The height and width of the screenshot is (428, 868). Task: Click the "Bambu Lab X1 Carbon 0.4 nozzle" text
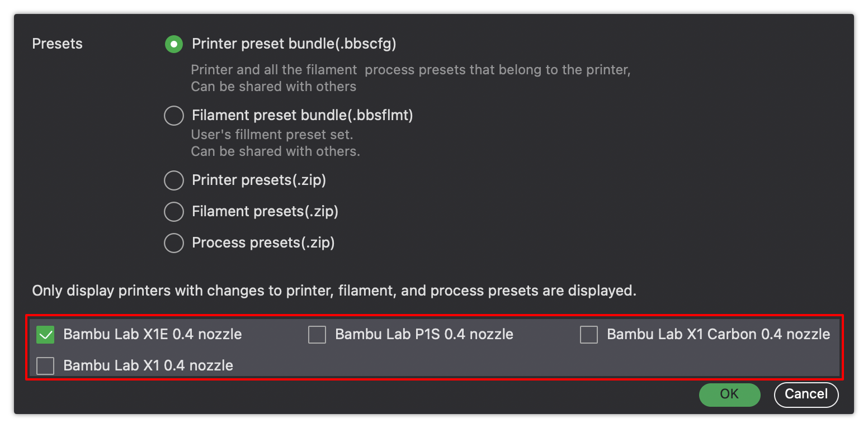click(719, 335)
